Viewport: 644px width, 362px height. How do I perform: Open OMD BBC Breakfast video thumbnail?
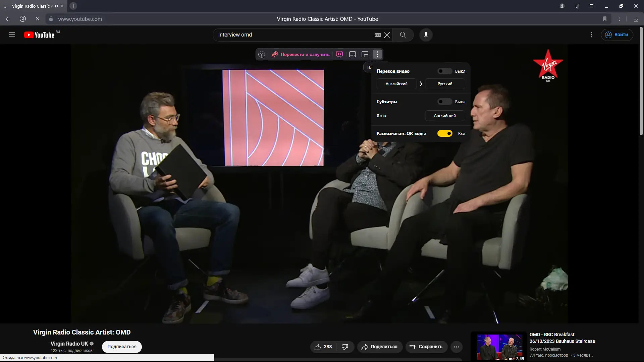coord(500,347)
